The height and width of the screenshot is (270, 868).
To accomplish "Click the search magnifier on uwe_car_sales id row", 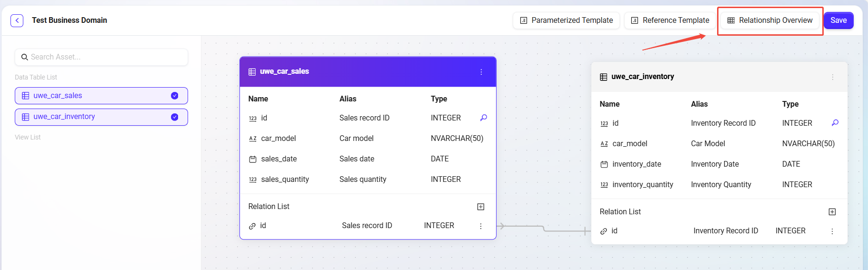I will [x=483, y=118].
